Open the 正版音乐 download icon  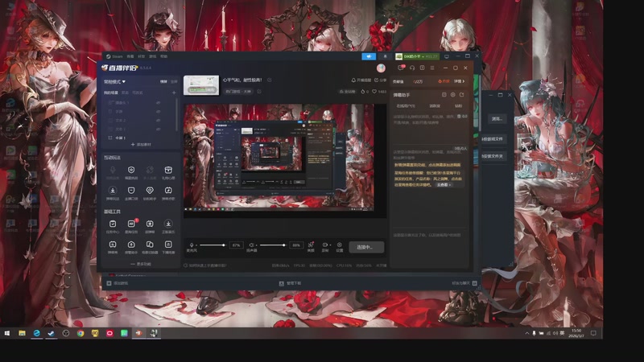coord(168,224)
